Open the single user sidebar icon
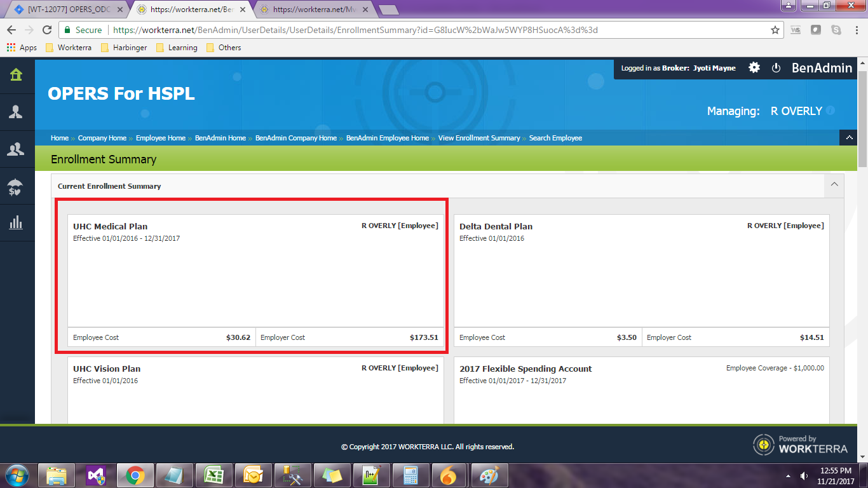 point(16,112)
